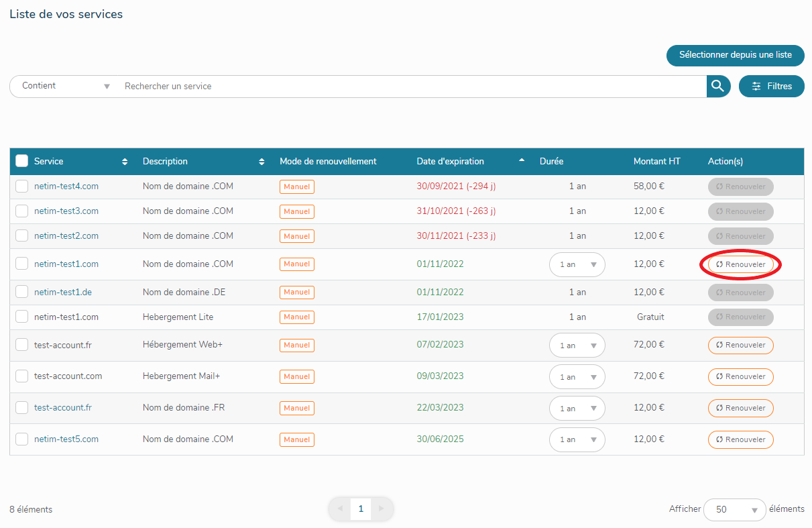
Task: Go to next page arrow
Action: pyautogui.click(x=382, y=509)
